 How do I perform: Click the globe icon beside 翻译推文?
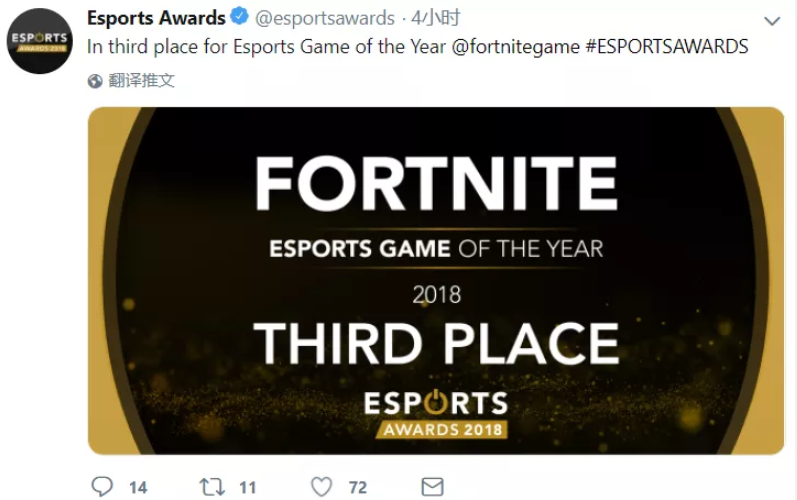click(x=95, y=81)
